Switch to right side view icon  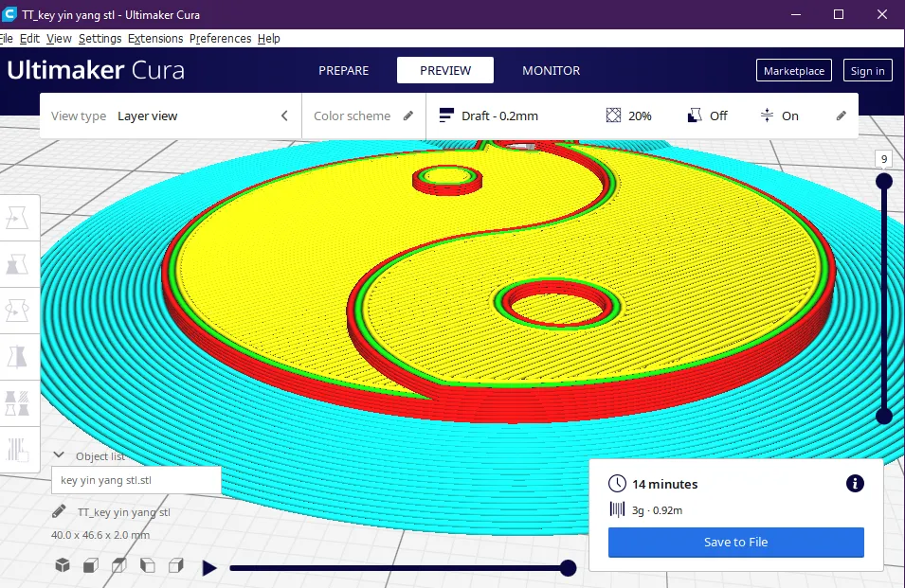(176, 565)
